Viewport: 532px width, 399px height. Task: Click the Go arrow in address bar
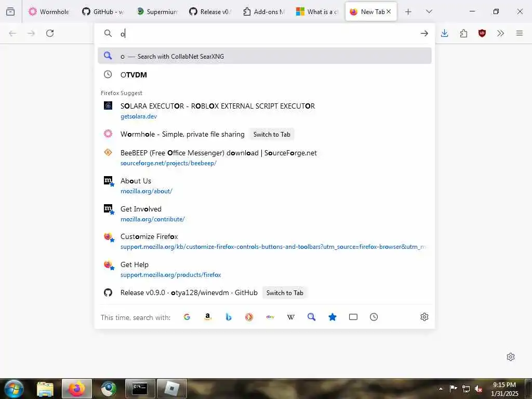424,33
